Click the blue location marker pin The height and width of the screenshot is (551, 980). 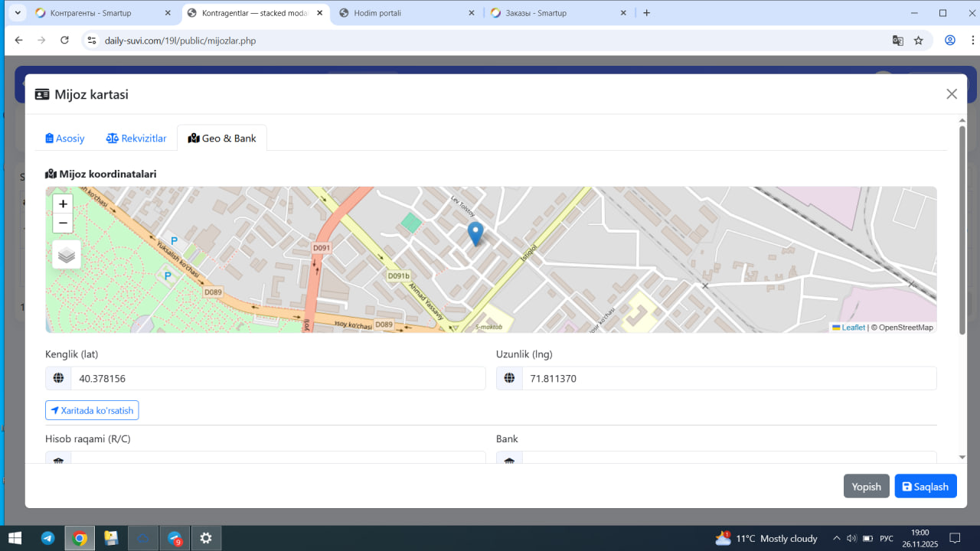coord(475,233)
